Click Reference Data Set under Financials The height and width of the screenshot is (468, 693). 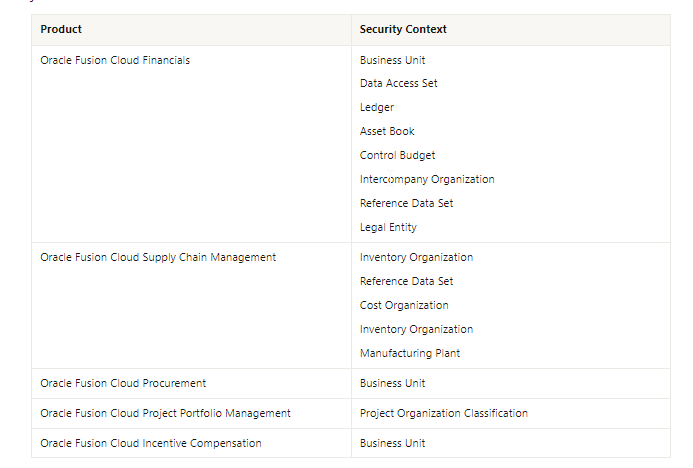(x=407, y=203)
